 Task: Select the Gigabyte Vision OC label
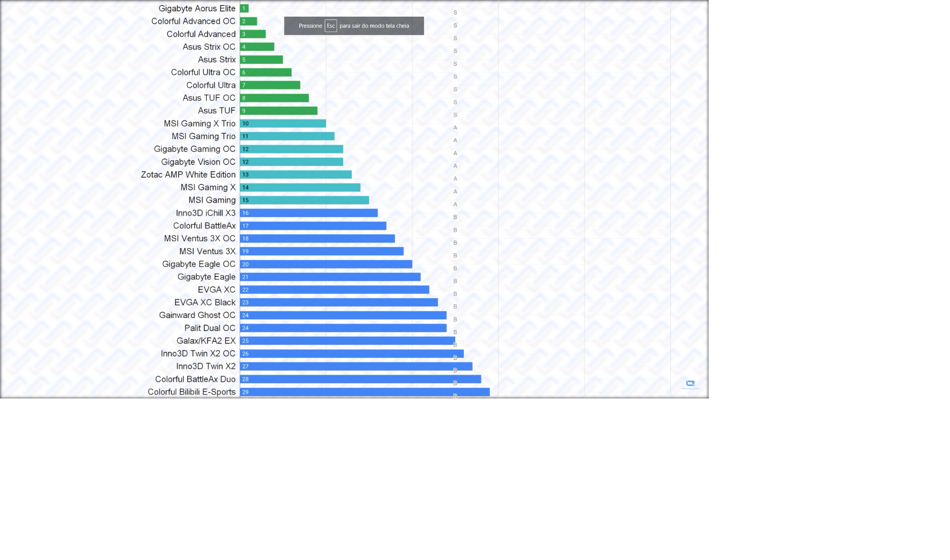click(199, 162)
